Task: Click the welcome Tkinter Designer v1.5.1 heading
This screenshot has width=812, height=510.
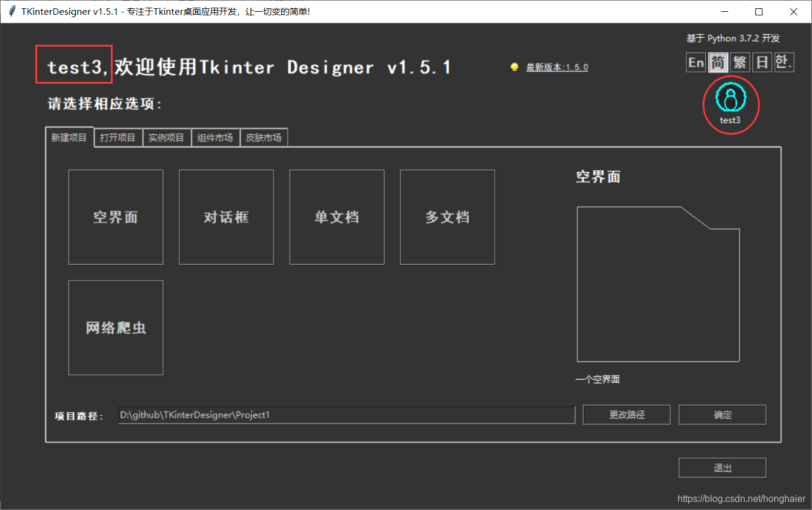Action: (x=250, y=67)
